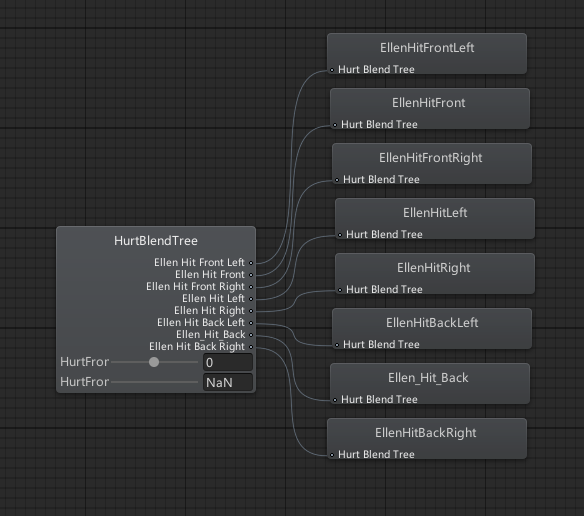Click the 'Ellen Hit Right' label

pyautogui.click(x=209, y=310)
